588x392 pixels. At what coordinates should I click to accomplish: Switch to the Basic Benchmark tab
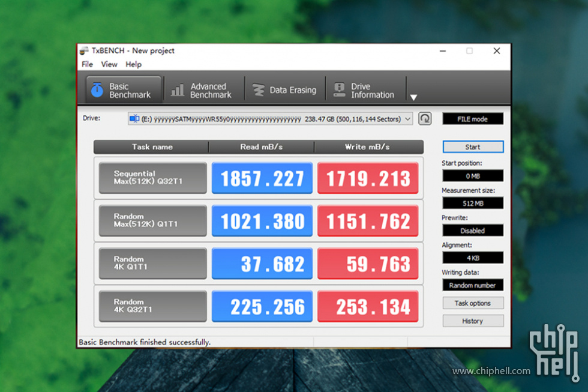pyautogui.click(x=124, y=90)
